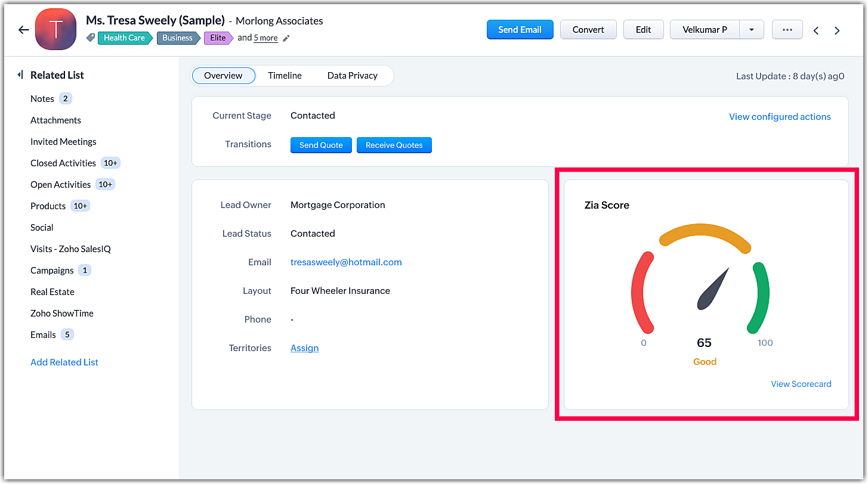Image resolution: width=868 pixels, height=484 pixels.
Task: Go to the previous record arrow
Action: (816, 30)
